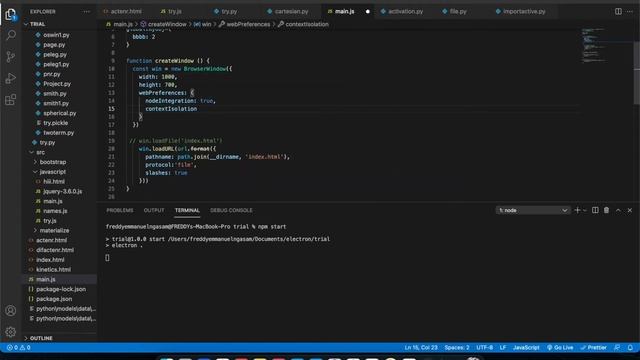Screen dimensions: 640x360
Task: Open the OUTPUT panel tab
Action: (x=154, y=210)
